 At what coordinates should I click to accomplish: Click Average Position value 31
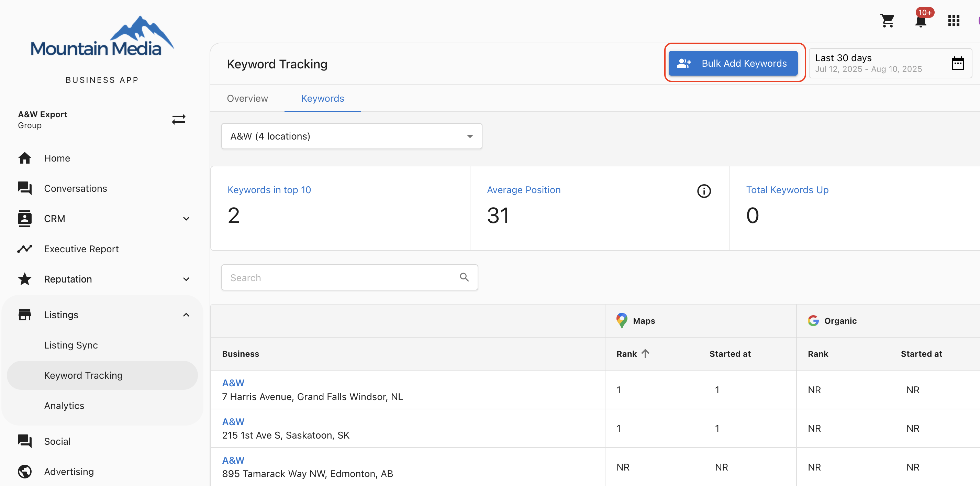(498, 216)
